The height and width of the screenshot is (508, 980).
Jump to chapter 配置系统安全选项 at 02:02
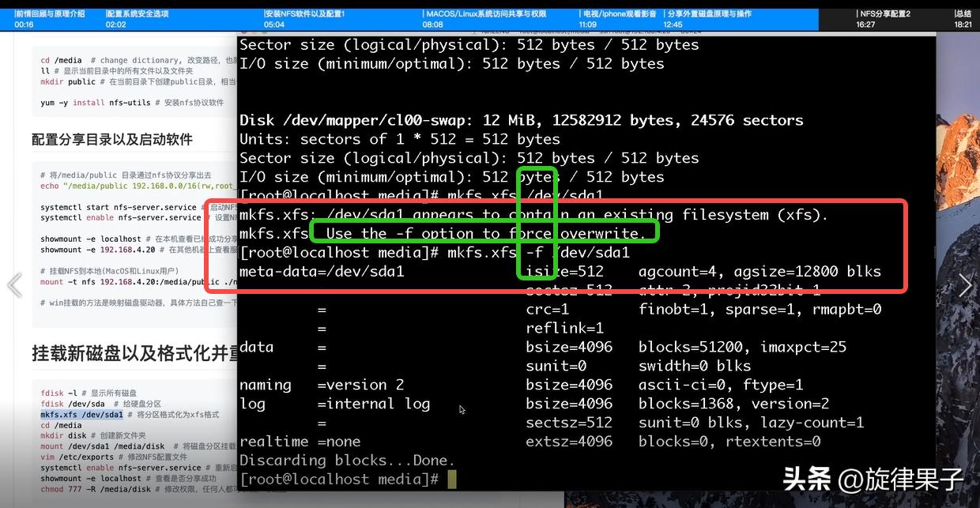137,19
